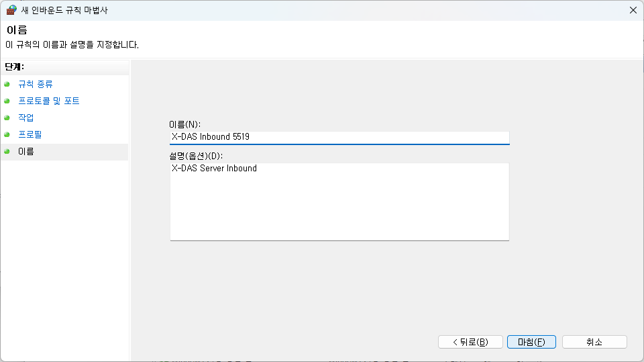Select the 작업 step in sidebar
Viewport: 644px width, 362px height.
(x=26, y=118)
